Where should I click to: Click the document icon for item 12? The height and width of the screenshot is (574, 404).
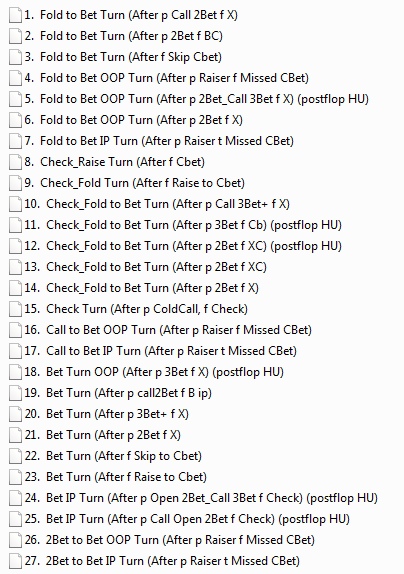point(15,247)
